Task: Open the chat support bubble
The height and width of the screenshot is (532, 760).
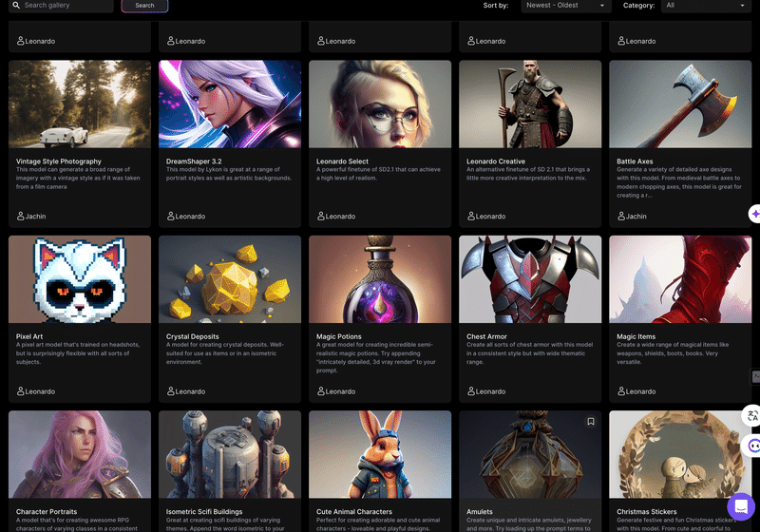Action: tap(741, 506)
